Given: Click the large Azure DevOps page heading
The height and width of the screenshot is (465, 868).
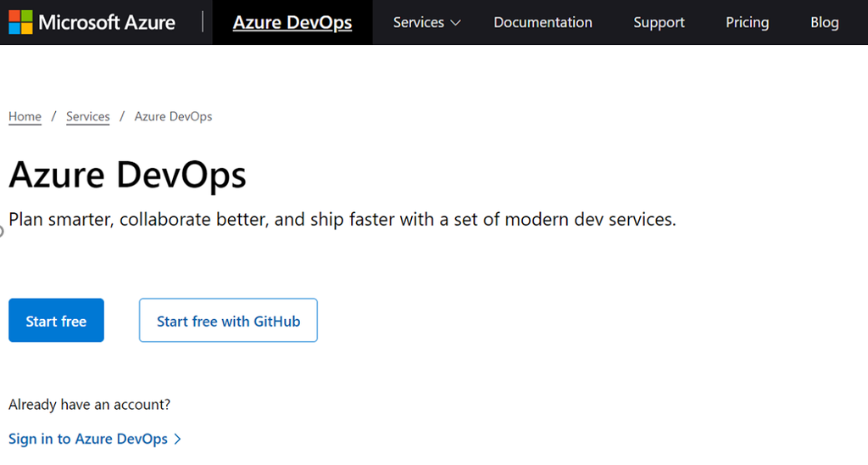Looking at the screenshot, I should [127, 175].
